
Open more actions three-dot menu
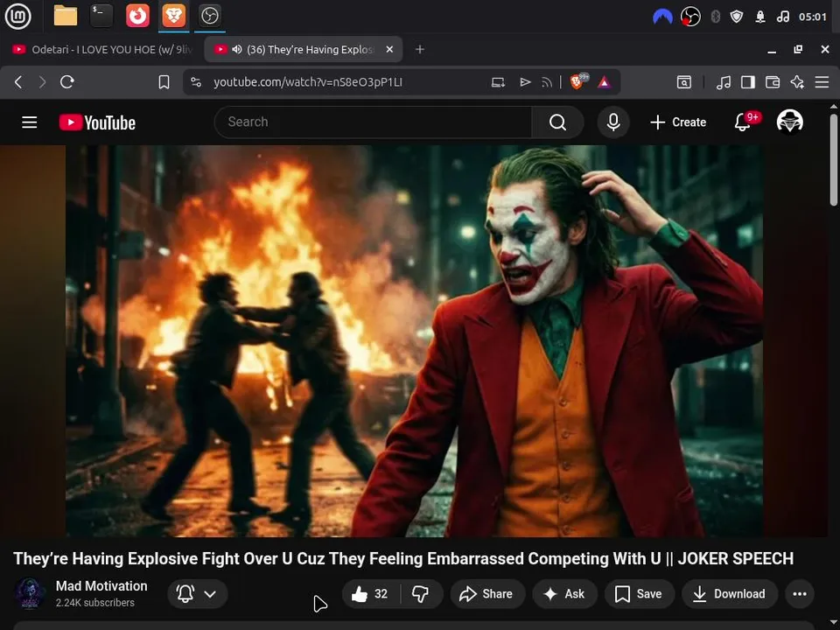tap(799, 593)
